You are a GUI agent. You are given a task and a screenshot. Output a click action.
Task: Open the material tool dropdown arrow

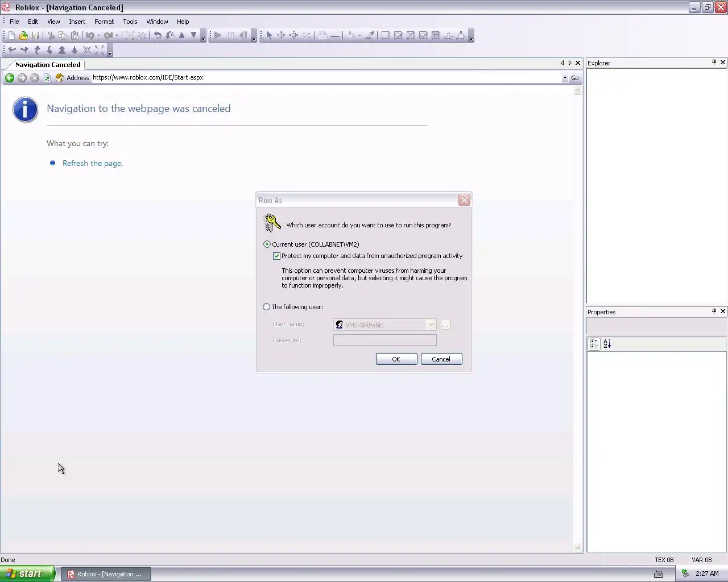[x=359, y=35]
